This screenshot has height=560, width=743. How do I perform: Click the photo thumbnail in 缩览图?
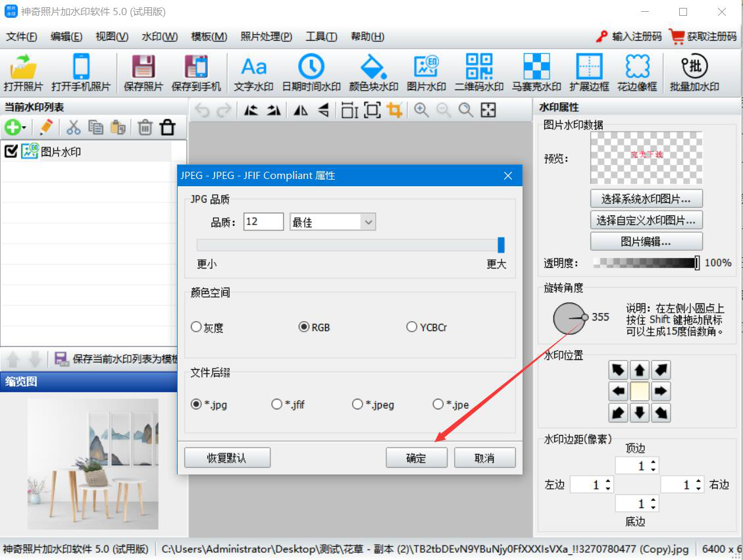[x=93, y=464]
